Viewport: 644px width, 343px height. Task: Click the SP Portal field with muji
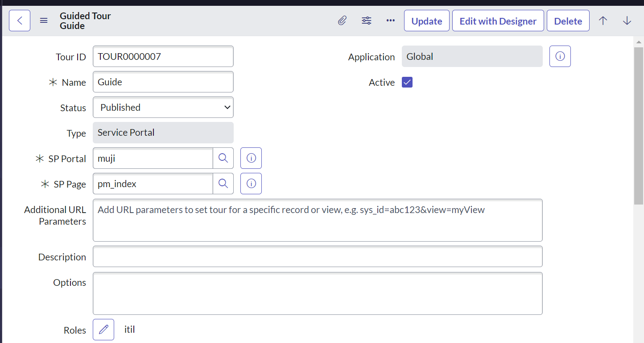[153, 158]
